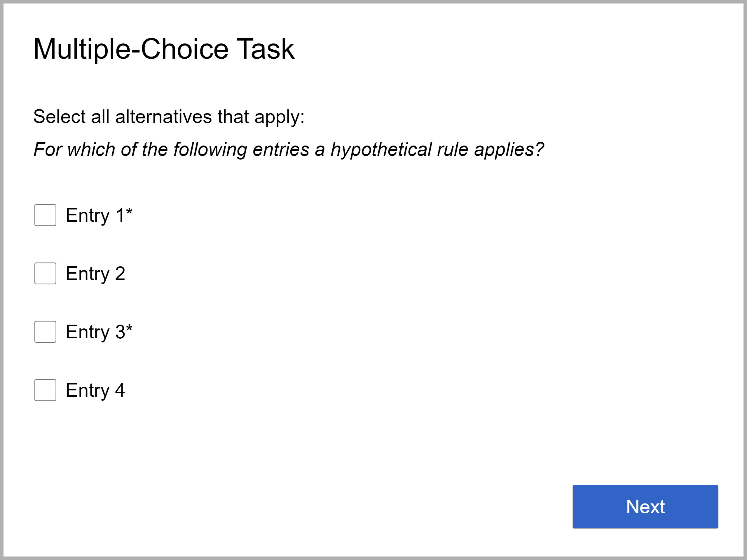Tick the Entry 2 checkbox
The width and height of the screenshot is (747, 560).
point(45,273)
